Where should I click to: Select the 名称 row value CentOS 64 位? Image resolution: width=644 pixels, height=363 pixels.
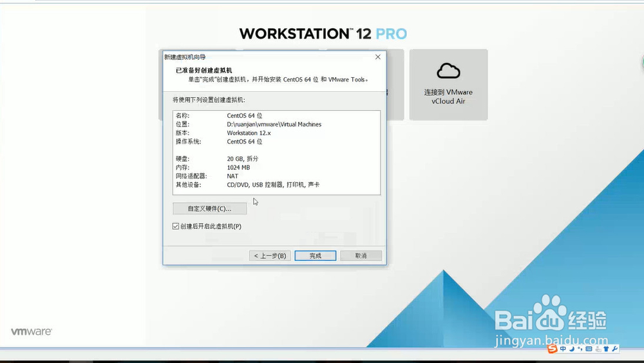tap(244, 115)
